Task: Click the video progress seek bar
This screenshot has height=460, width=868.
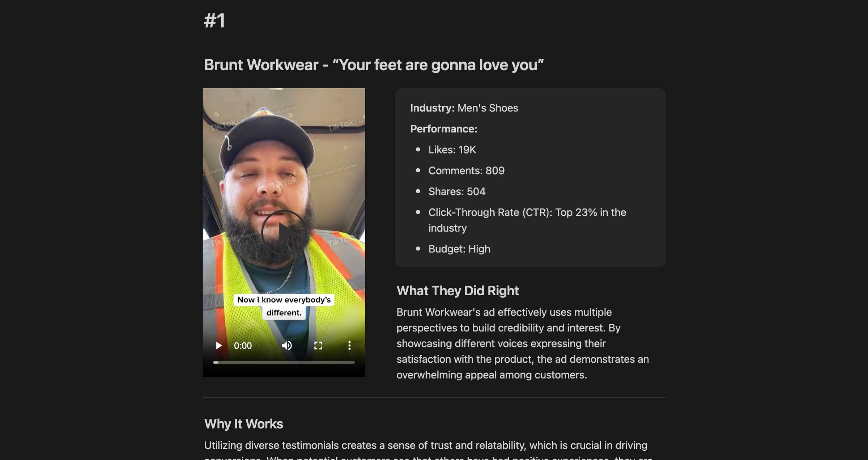Action: 284,362
